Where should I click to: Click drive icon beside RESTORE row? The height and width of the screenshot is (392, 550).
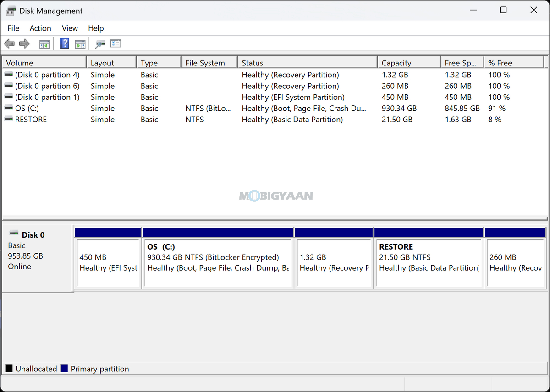(x=8, y=119)
